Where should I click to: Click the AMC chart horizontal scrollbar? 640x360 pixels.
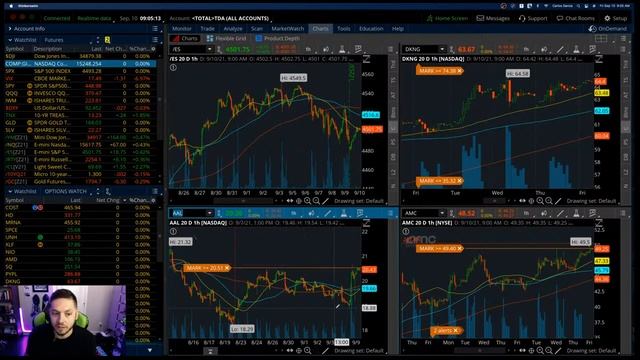click(x=479, y=351)
